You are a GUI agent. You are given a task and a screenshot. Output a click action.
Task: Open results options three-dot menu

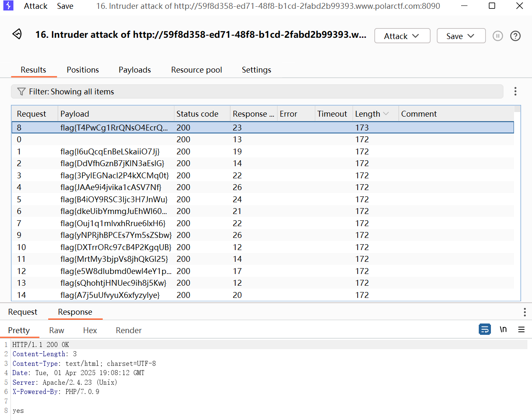[515, 91]
